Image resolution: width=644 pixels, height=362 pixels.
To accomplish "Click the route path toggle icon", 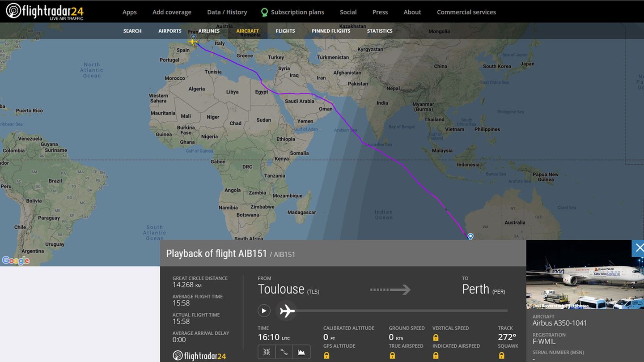I will click(284, 352).
